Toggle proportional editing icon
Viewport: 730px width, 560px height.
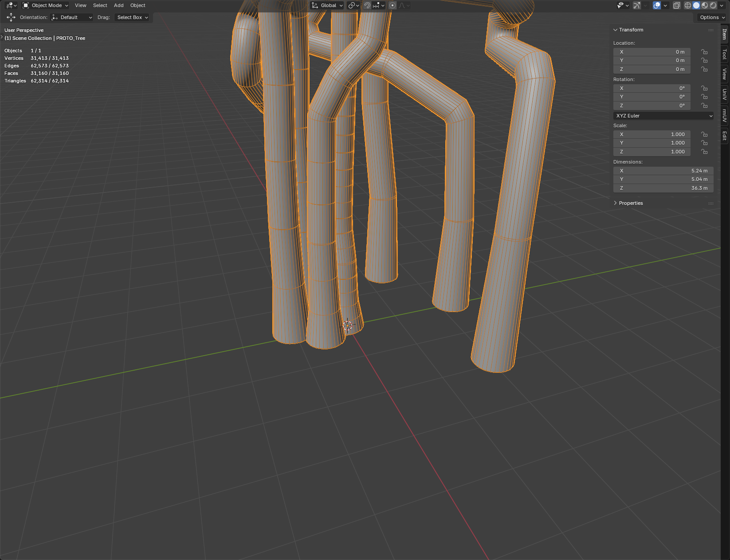click(392, 5)
